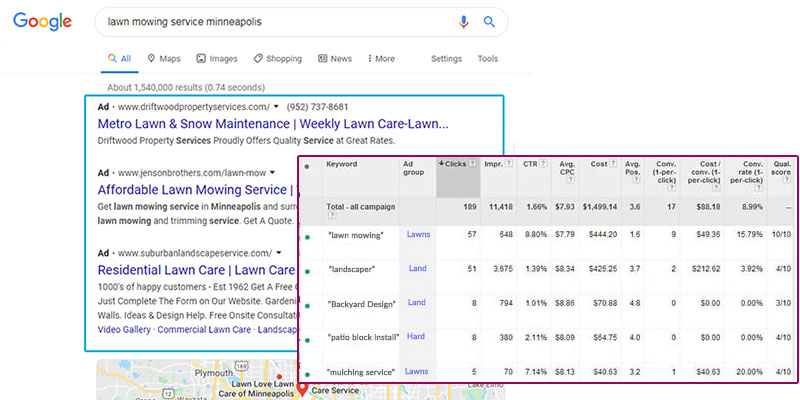The image size is (800, 400).
Task: Click help icon beside Cost header
Action: tap(613, 164)
